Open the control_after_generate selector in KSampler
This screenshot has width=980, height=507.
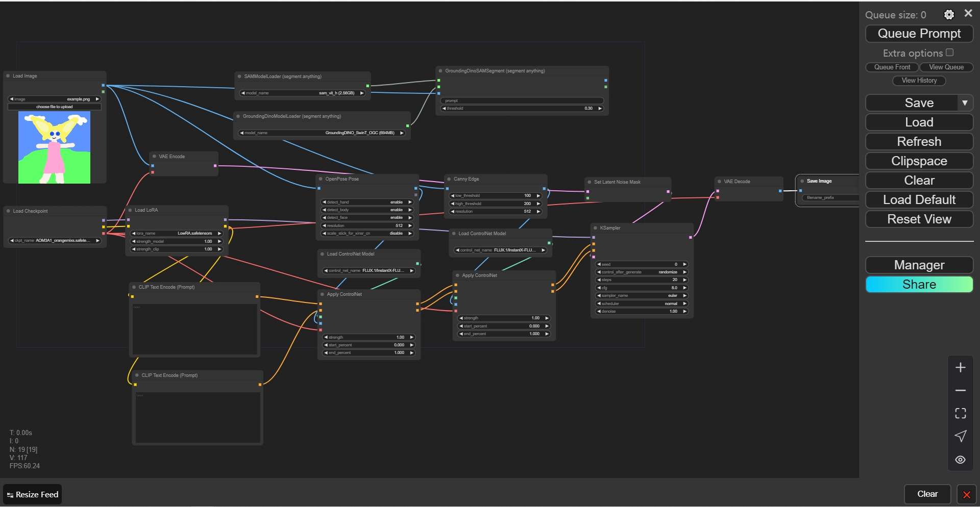click(642, 272)
